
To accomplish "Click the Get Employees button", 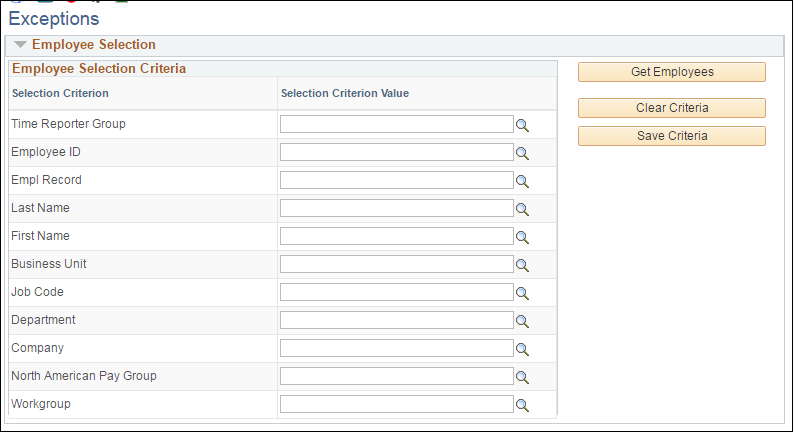I will [x=672, y=72].
